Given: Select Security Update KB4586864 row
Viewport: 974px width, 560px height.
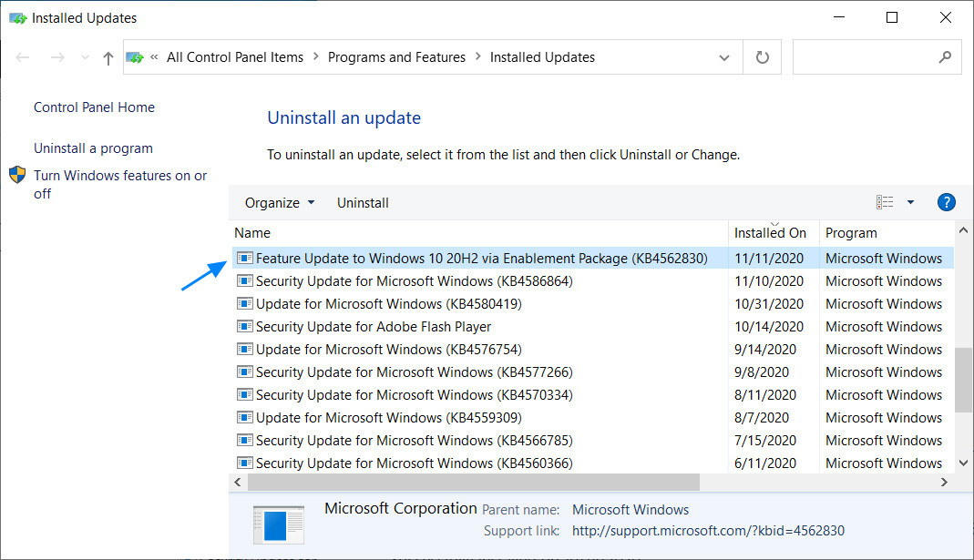Looking at the screenshot, I should pyautogui.click(x=592, y=281).
